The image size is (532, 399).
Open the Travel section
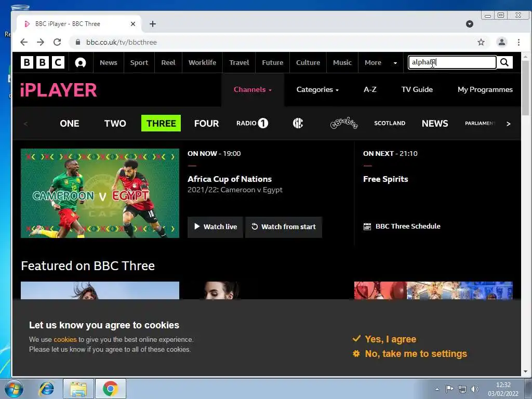[x=239, y=62]
